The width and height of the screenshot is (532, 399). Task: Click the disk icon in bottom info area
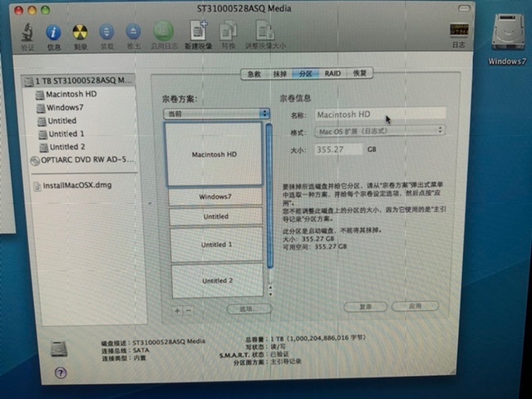coord(59,349)
